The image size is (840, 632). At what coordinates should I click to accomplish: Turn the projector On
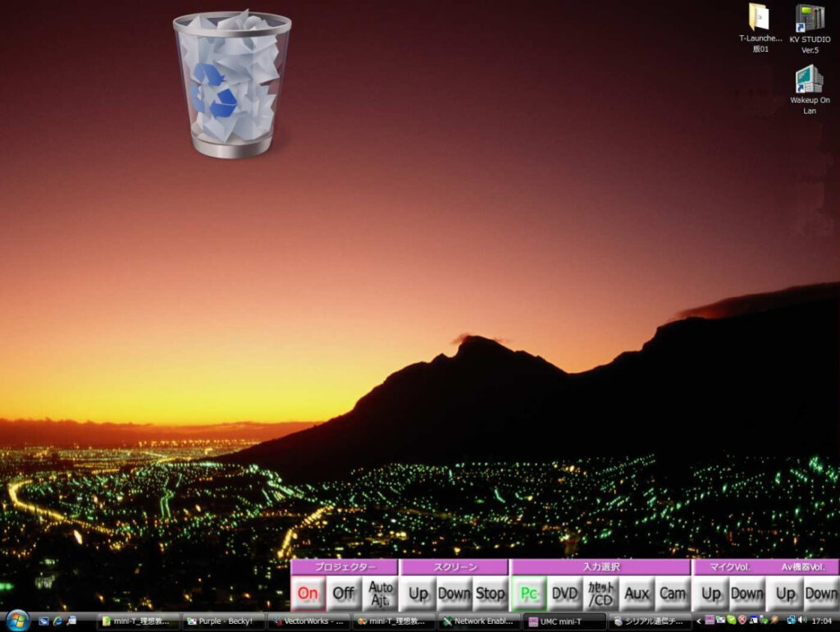(308, 593)
